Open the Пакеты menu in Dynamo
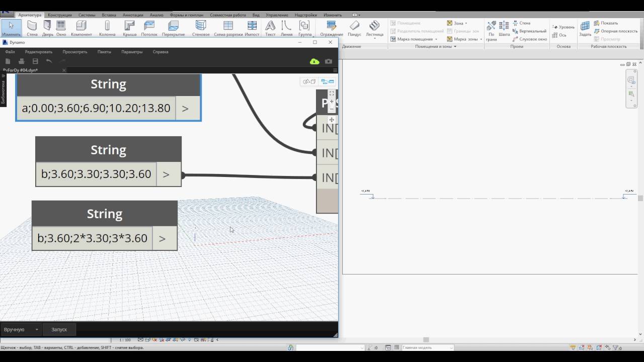 pyautogui.click(x=104, y=52)
